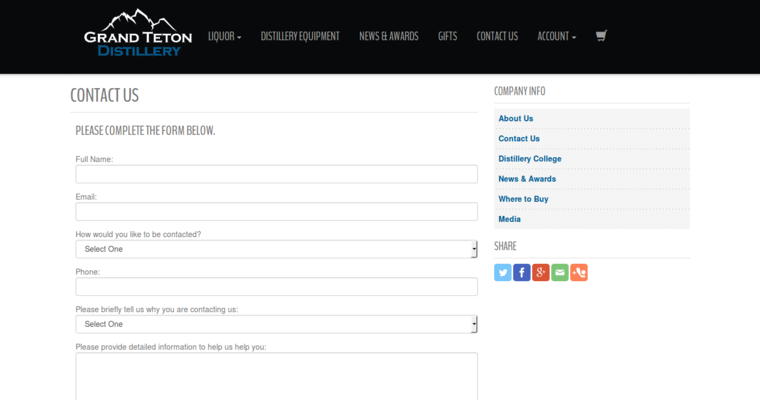Open the shopping cart icon
The width and height of the screenshot is (760, 400).
pos(601,36)
